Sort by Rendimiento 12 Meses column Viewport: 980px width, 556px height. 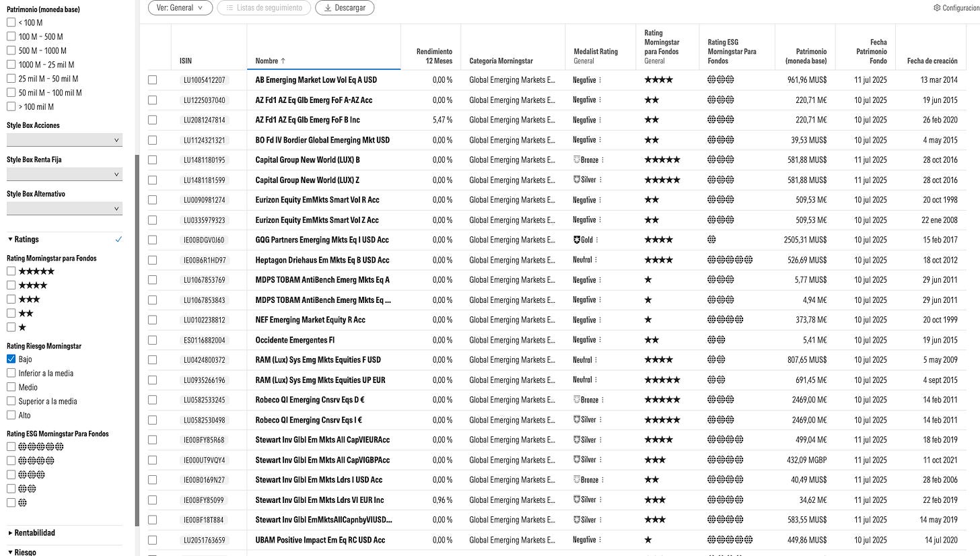click(x=434, y=57)
